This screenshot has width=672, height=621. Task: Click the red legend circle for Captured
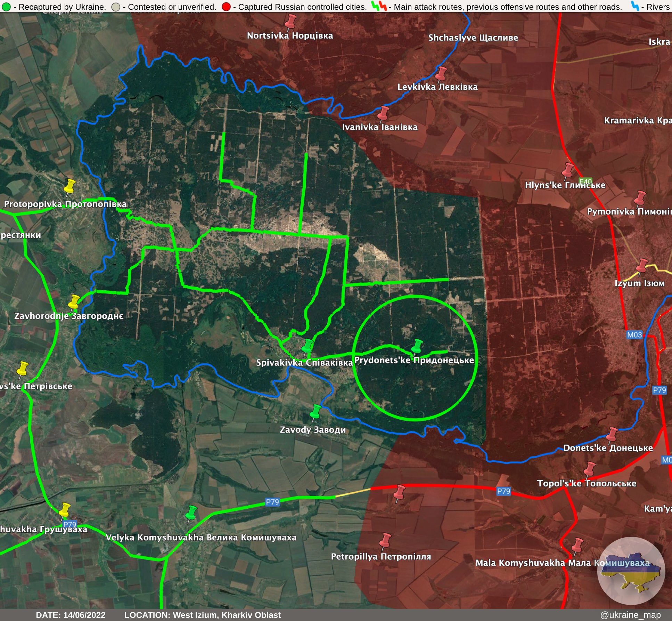[226, 7]
